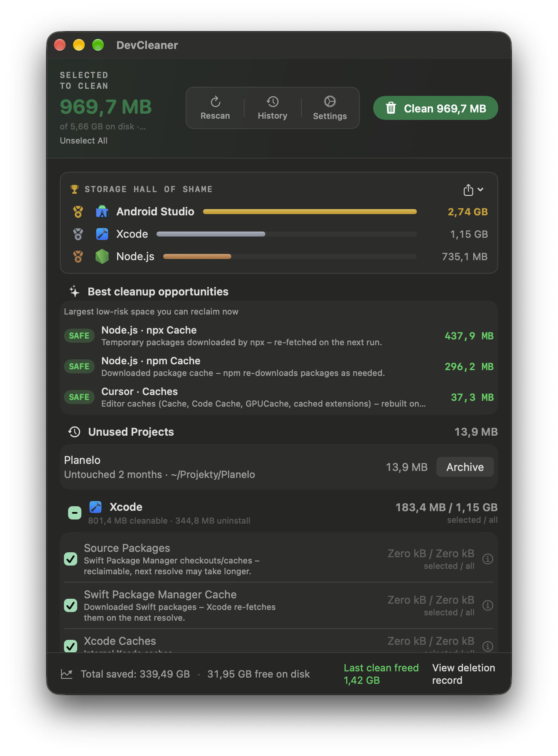Open info icon for Swift Package Manager Cache
Image resolution: width=558 pixels, height=756 pixels.
coord(488,605)
